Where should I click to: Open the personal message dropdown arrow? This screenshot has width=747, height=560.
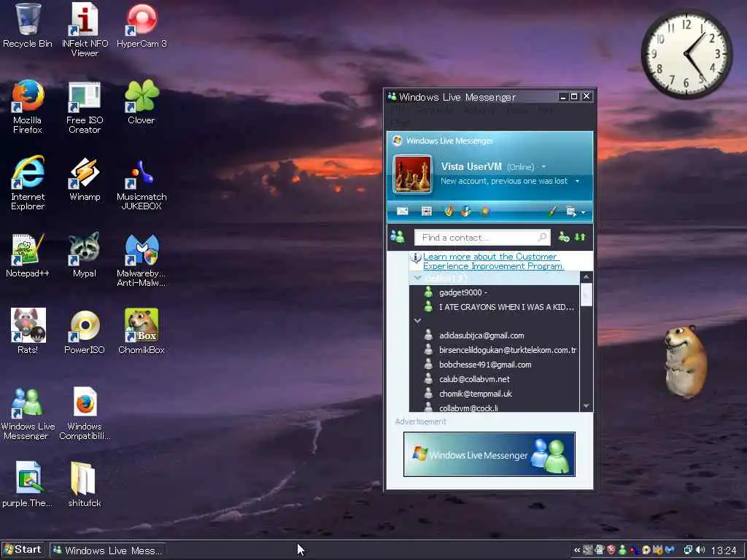(578, 181)
